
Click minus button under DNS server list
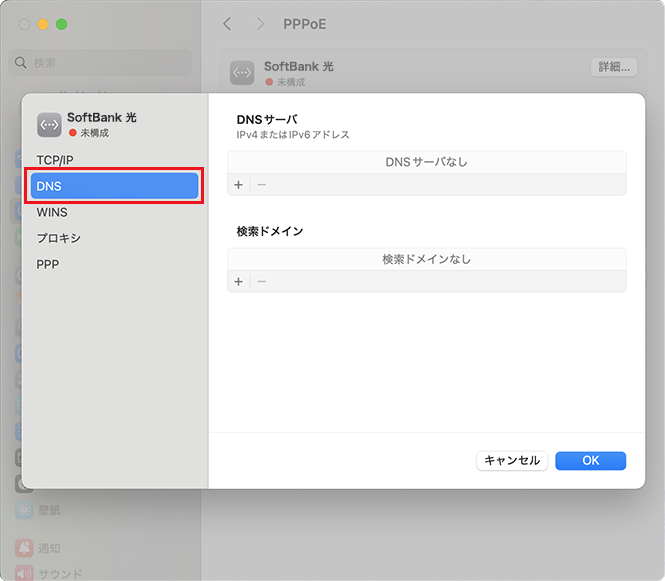[262, 185]
